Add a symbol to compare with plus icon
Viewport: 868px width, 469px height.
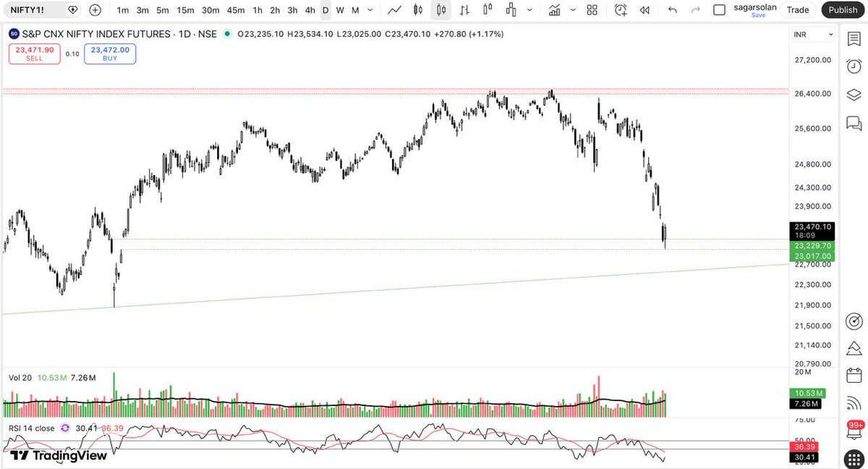95,10
